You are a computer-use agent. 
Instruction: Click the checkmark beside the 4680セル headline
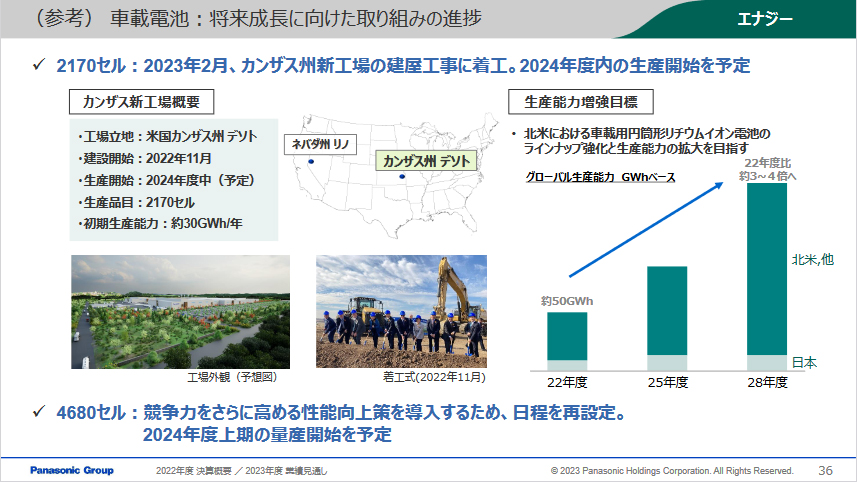pyautogui.click(x=38, y=412)
